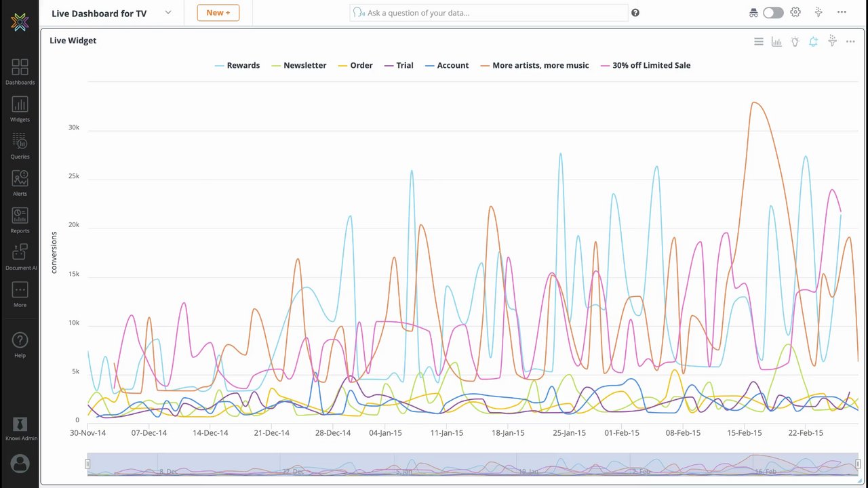Expand the Live Dashboard for TV dropdown
The image size is (868, 488).
click(168, 13)
